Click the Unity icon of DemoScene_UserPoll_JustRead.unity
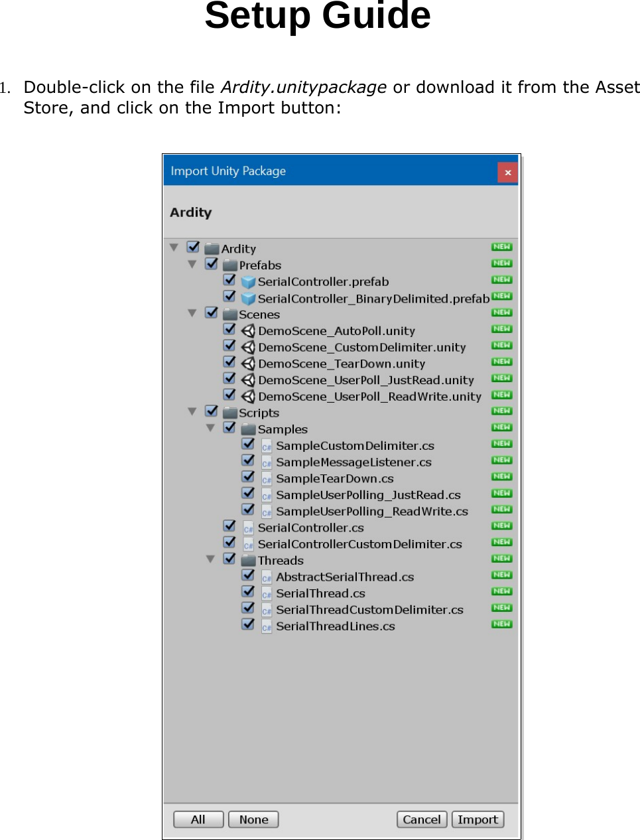This screenshot has height=840, width=640. click(x=249, y=380)
